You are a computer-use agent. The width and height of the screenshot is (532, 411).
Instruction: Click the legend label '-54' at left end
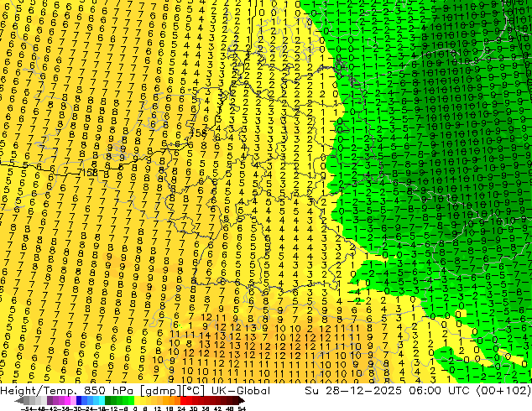(x=27, y=408)
